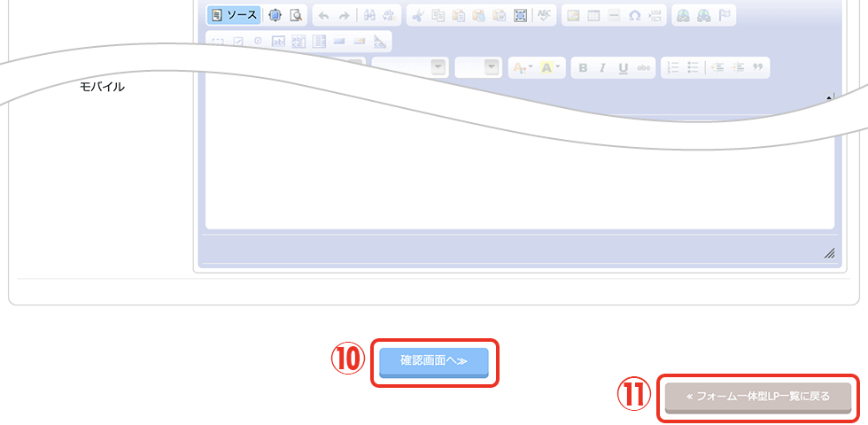The width and height of the screenshot is (868, 425).
Task: Open Find with the binoculars icon
Action: tap(369, 16)
